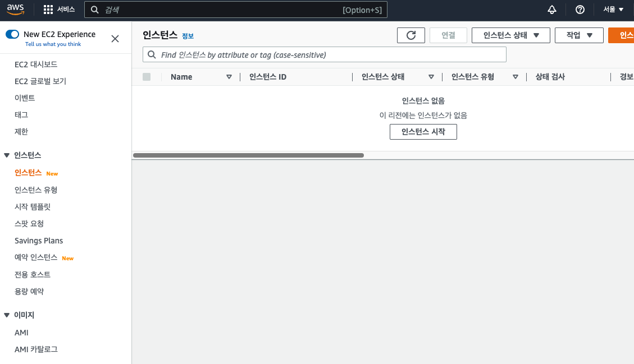Open 시작 템플릿 in sidebar
This screenshot has width=634, height=364.
pyautogui.click(x=33, y=207)
